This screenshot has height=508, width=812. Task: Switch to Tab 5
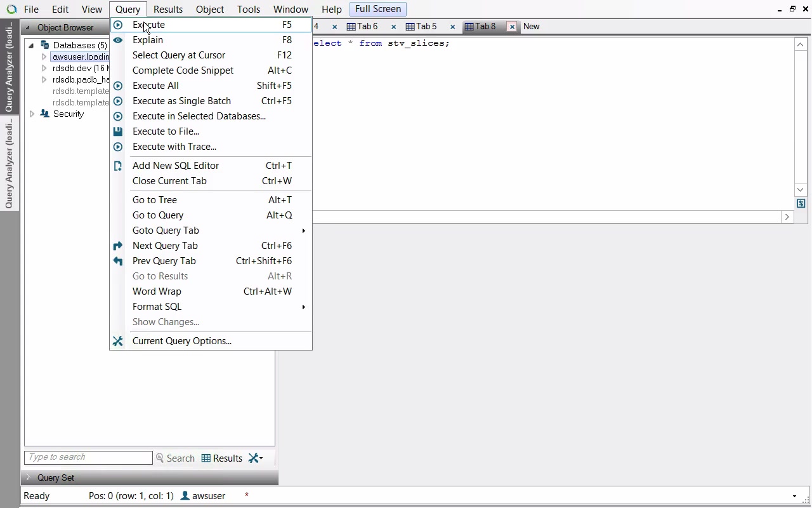(421, 27)
